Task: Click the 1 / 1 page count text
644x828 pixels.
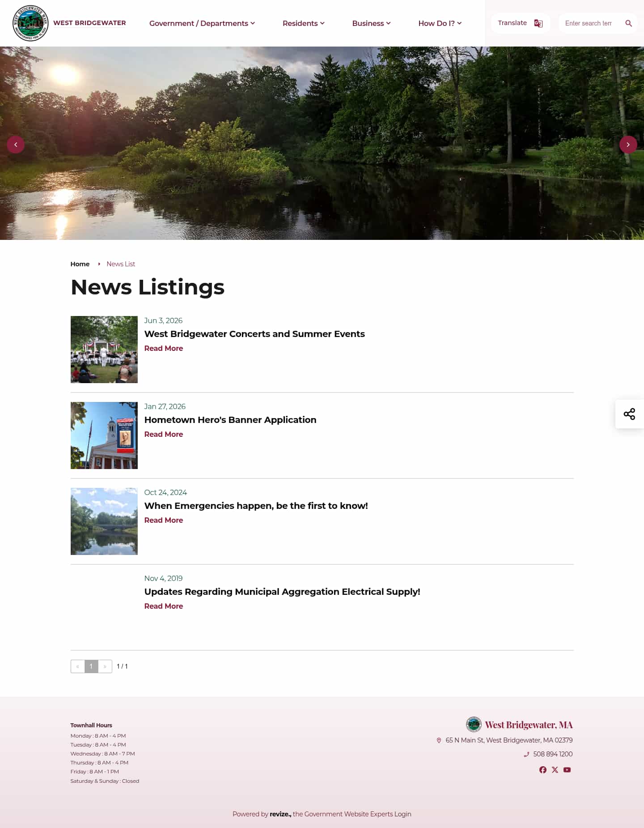Action: click(122, 666)
